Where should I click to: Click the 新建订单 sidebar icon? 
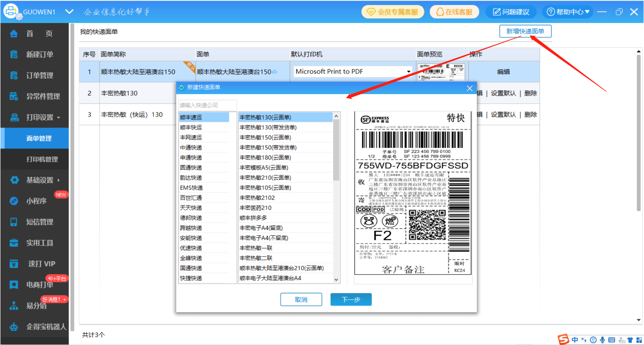pos(14,54)
